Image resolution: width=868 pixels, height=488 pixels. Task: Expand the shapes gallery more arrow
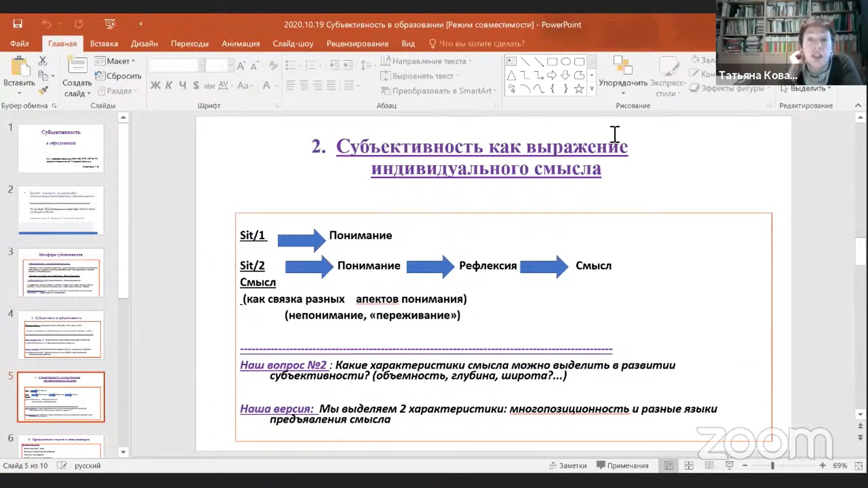coord(592,89)
